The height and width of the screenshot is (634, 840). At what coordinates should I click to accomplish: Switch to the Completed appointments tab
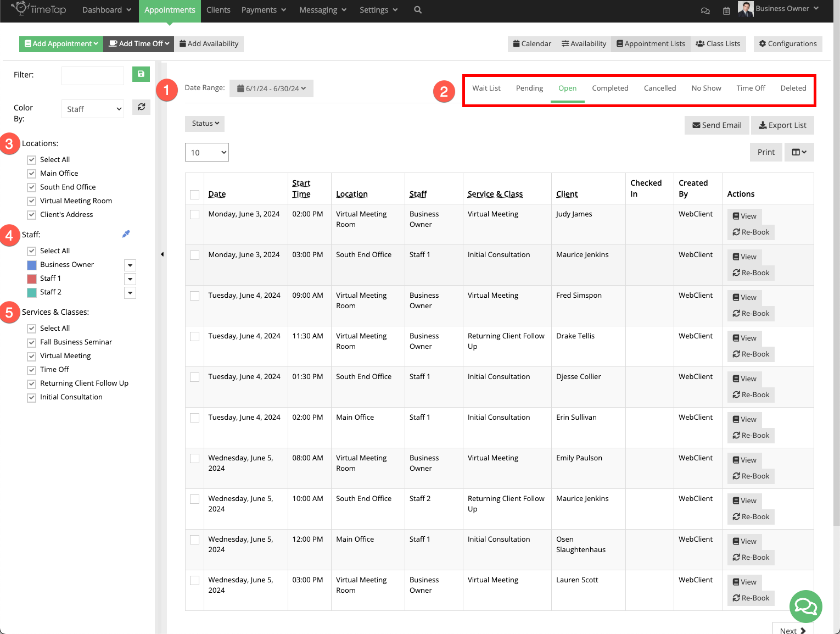click(x=610, y=88)
